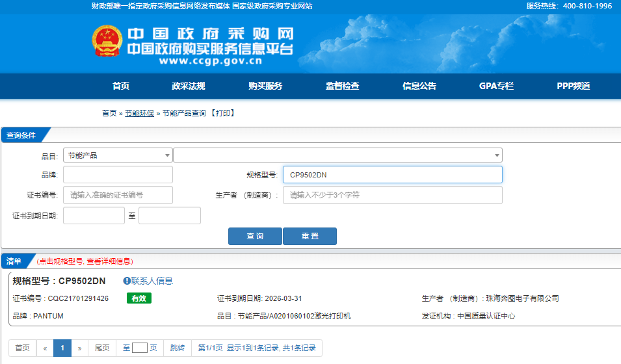Select 监督检查 in the navigation bar
621x364 pixels.
pos(343,86)
